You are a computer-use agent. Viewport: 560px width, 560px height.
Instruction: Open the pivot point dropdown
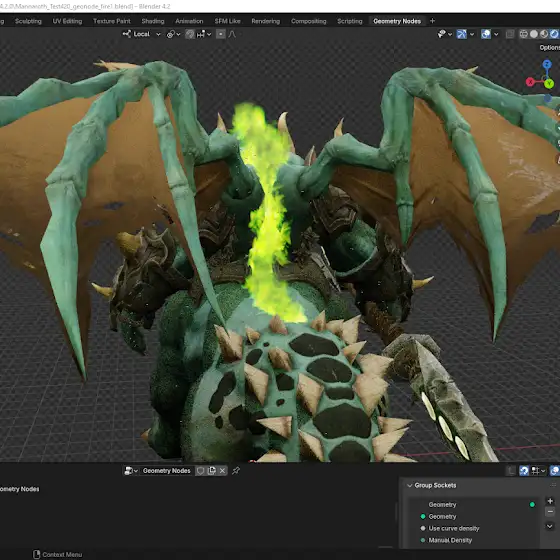tap(174, 34)
